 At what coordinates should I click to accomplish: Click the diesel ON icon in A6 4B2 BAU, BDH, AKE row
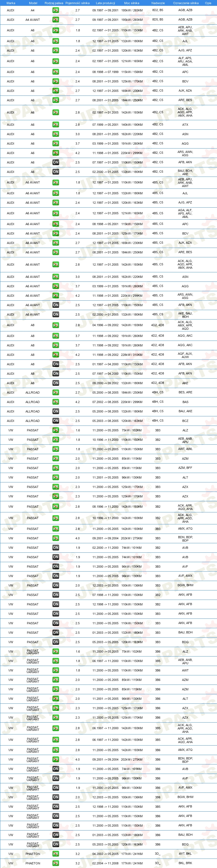[x=55, y=172]
